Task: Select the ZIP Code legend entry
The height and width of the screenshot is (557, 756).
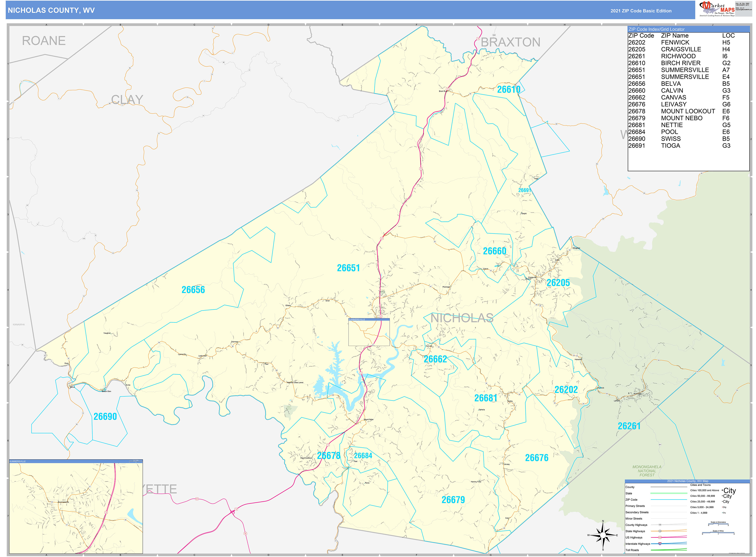Action: (x=656, y=500)
